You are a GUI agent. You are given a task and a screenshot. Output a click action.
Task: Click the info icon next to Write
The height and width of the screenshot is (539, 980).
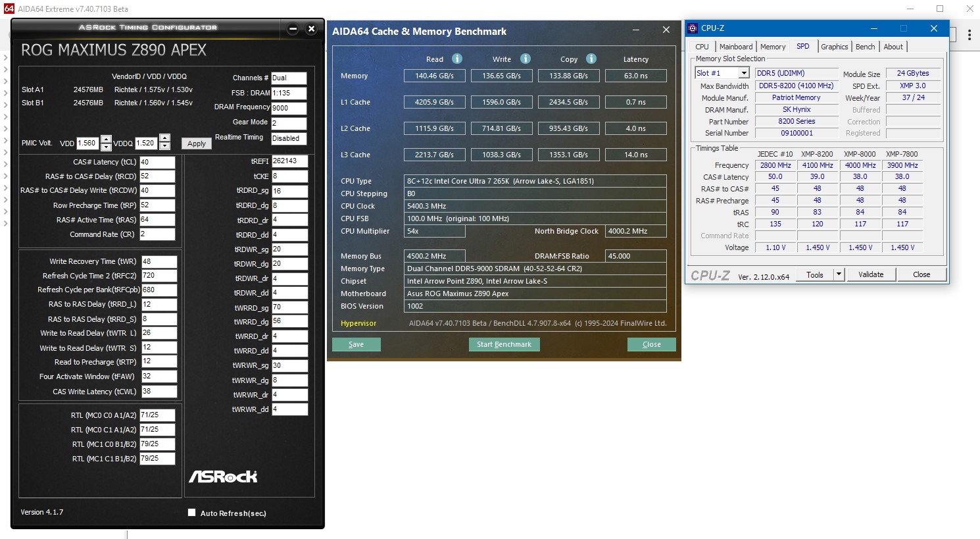click(526, 59)
